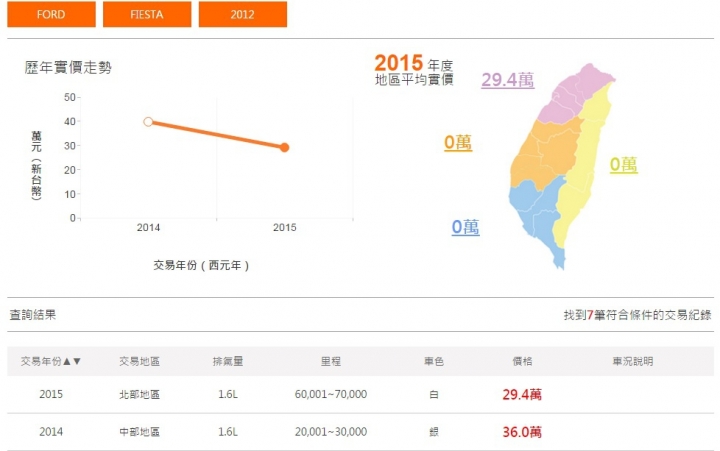This screenshot has height=451, width=720.
Task: Click the 查詢結果 heading
Action: tap(33, 315)
